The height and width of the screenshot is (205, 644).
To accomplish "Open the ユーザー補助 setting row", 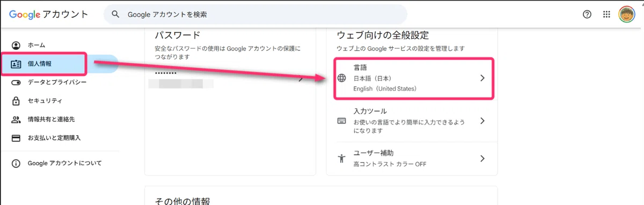I will coord(412,158).
